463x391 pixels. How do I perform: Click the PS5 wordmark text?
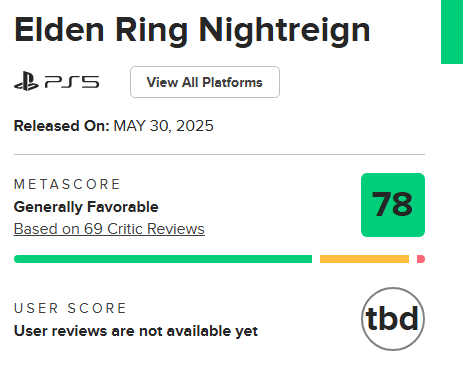pyautogui.click(x=72, y=82)
